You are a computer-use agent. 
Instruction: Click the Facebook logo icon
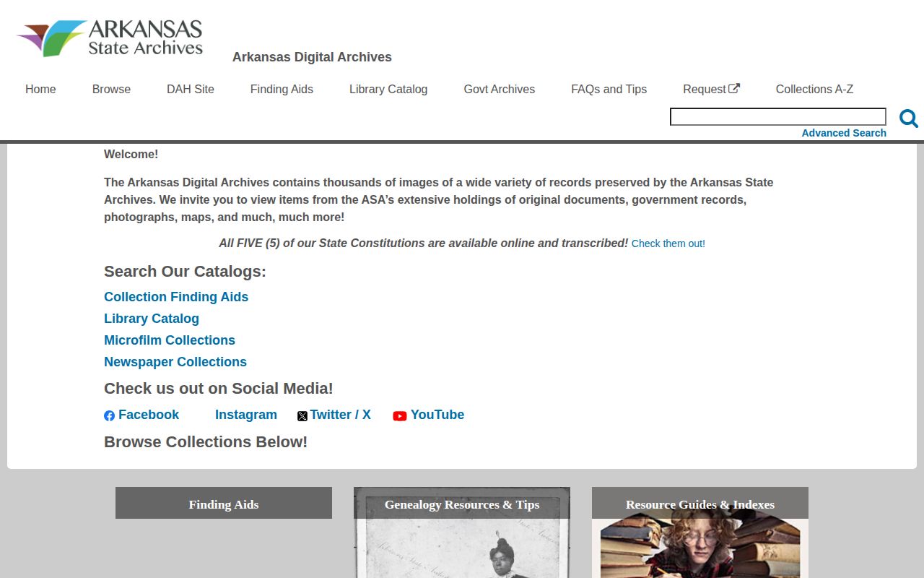click(x=109, y=415)
